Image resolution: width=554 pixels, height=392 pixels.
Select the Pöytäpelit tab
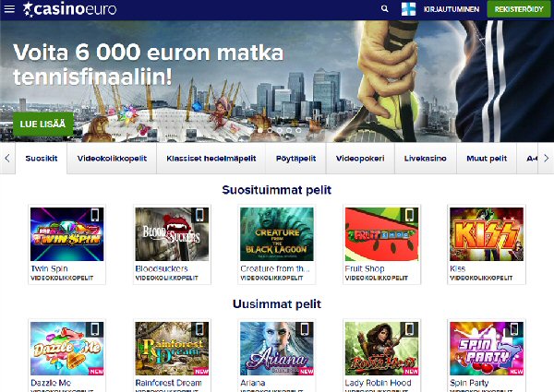click(295, 159)
